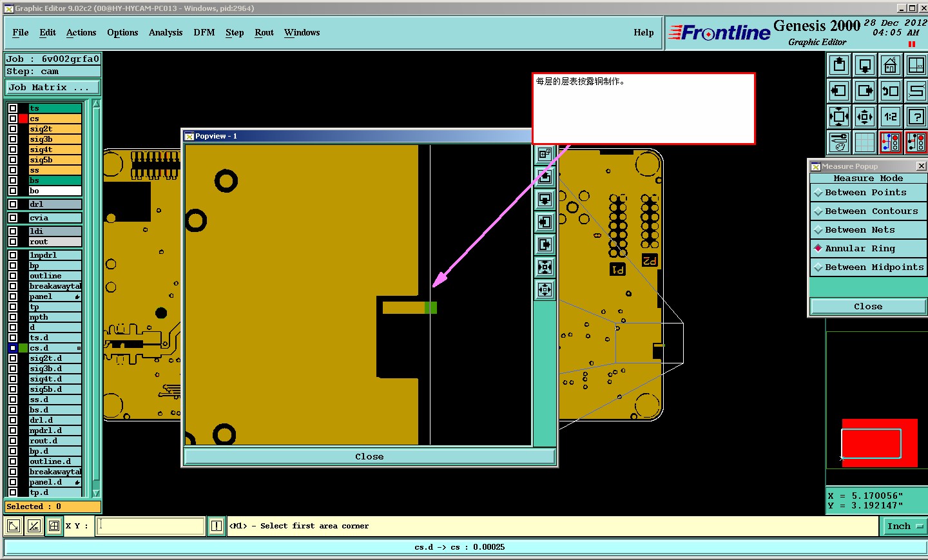Click the 1:2 scale icon

tap(891, 117)
